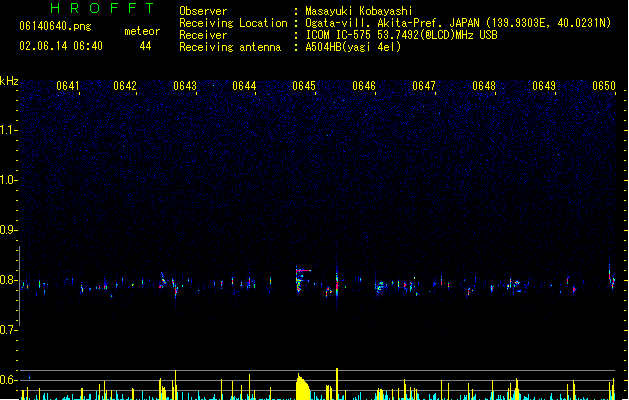The width and height of the screenshot is (629, 400).
Task: Select the filename 06140640.png
Action: [x=55, y=26]
